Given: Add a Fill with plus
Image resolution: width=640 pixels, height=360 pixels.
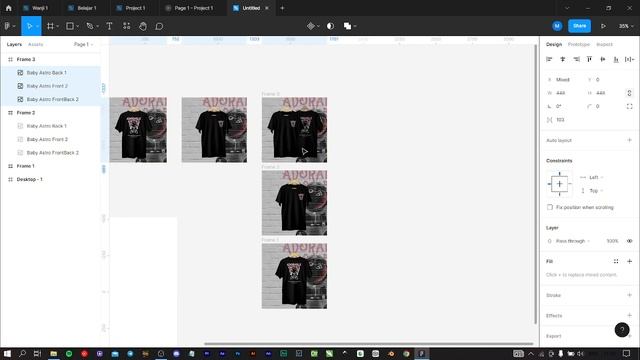Looking at the screenshot, I should 629,261.
